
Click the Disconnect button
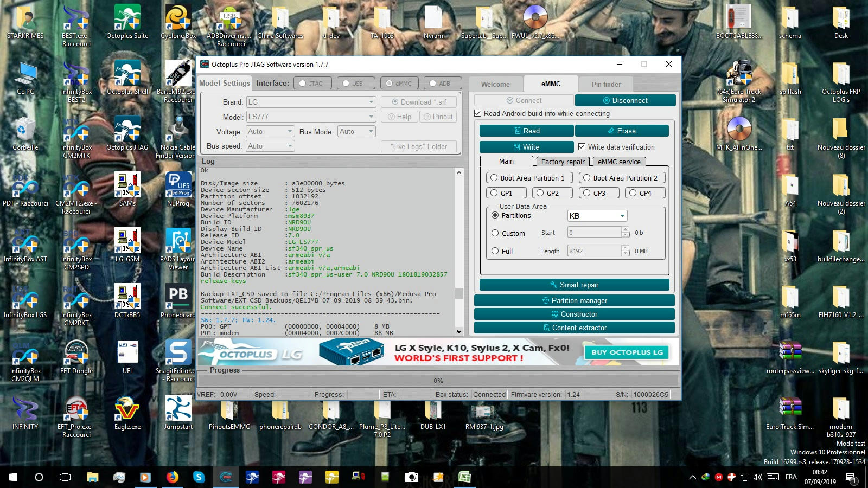(x=625, y=100)
